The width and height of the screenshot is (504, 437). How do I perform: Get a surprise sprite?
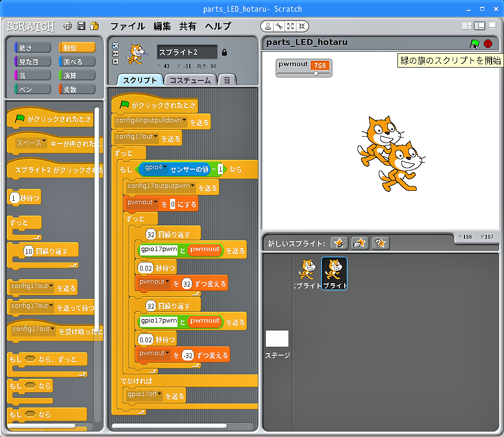click(x=381, y=243)
